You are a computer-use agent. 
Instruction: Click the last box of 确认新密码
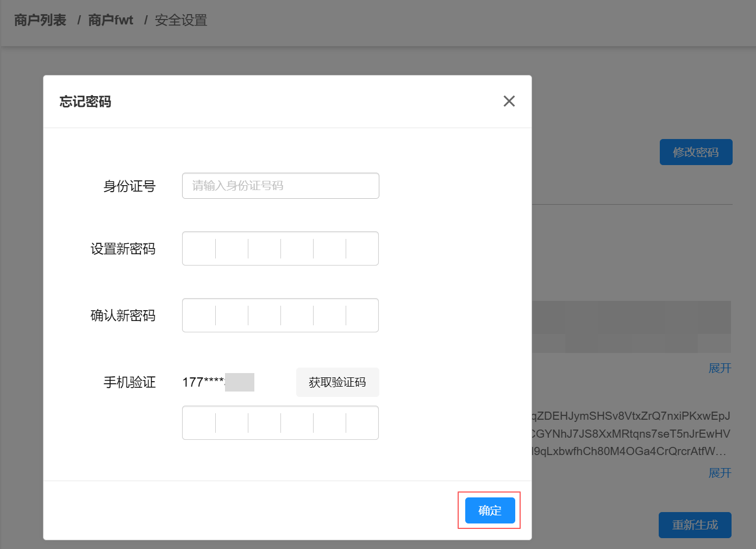pyautogui.click(x=362, y=315)
